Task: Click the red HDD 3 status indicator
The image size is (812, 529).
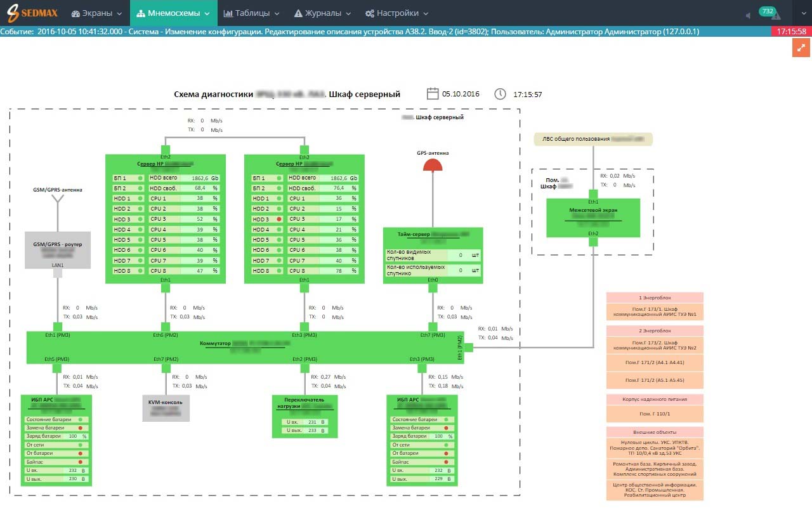Action: point(278,219)
